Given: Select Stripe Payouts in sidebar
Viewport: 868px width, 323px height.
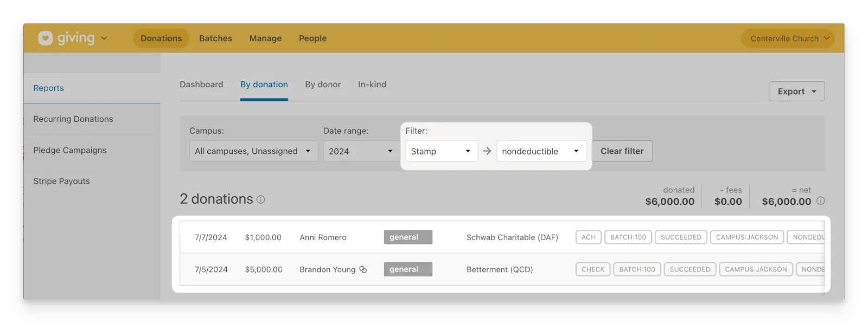Looking at the screenshot, I should tap(61, 181).
